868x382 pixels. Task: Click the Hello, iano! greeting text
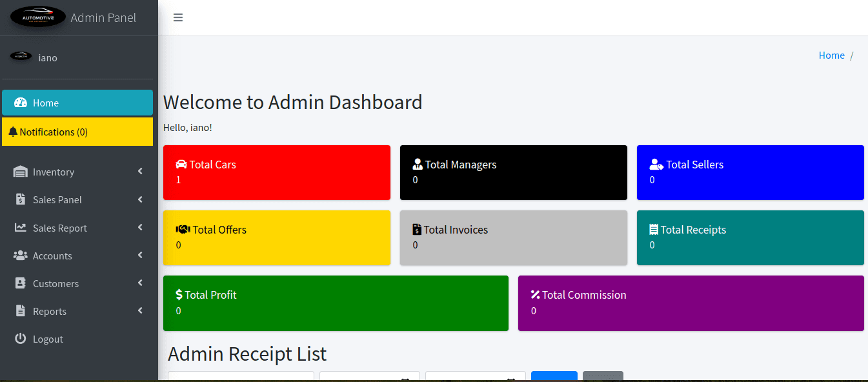(188, 127)
